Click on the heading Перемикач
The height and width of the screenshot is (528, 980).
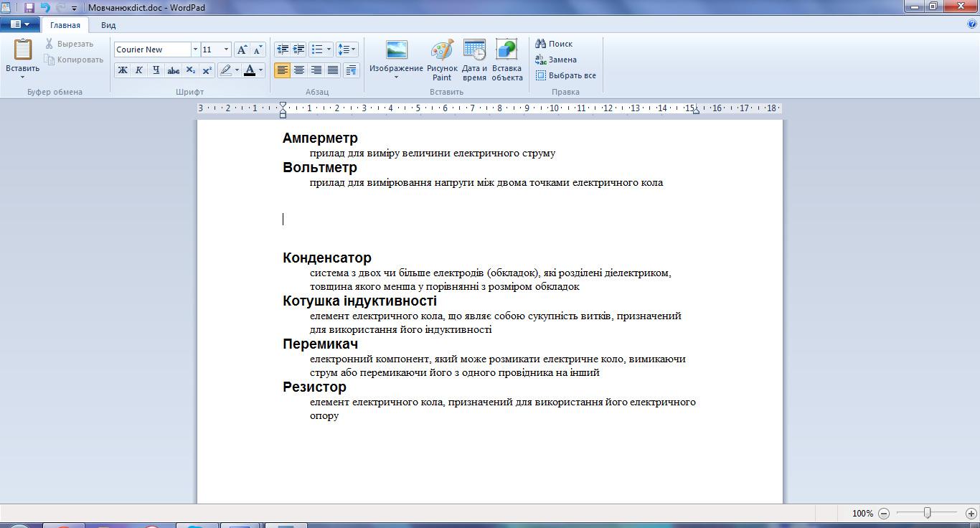click(321, 344)
